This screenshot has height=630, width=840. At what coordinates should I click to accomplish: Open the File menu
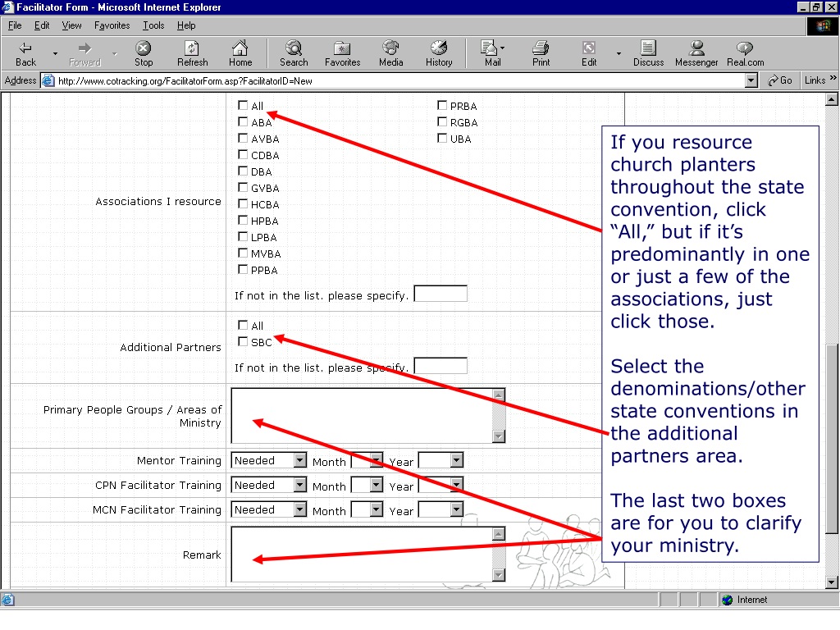click(x=15, y=25)
